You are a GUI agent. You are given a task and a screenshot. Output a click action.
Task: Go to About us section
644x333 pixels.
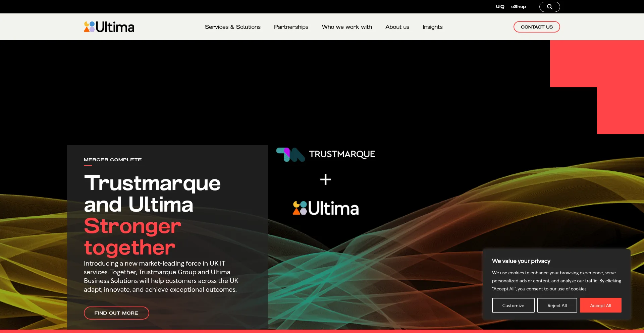click(397, 27)
